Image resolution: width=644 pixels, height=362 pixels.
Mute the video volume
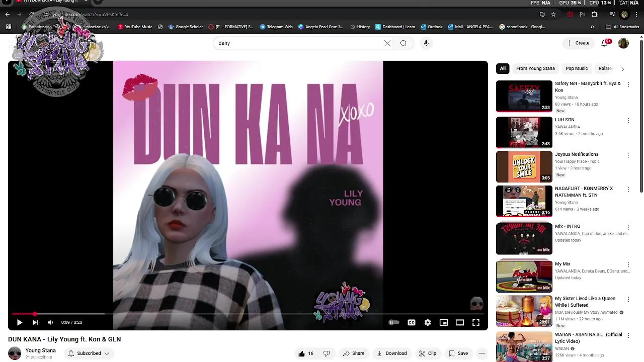(50, 322)
